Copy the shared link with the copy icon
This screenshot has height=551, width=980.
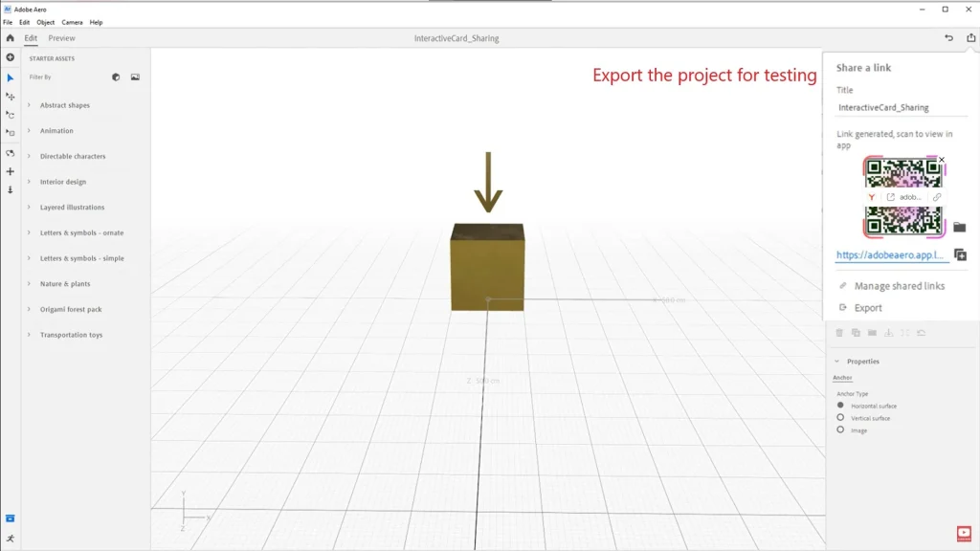[x=961, y=254]
